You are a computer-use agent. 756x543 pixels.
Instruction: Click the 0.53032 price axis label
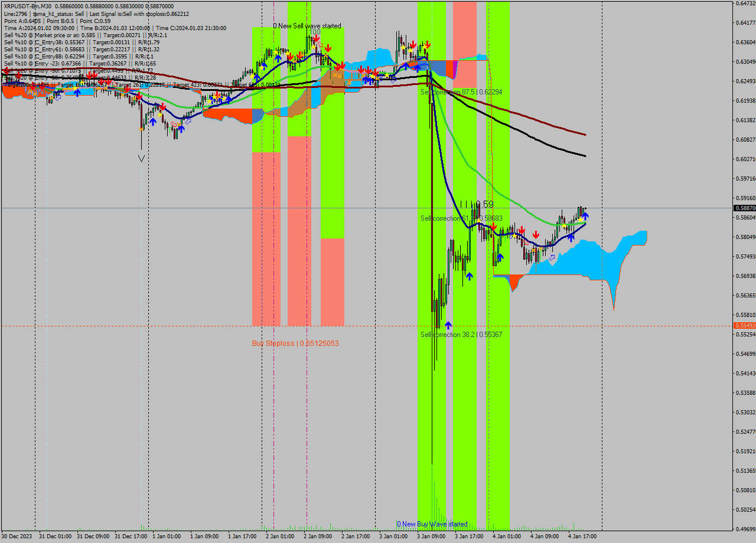pyautogui.click(x=745, y=413)
